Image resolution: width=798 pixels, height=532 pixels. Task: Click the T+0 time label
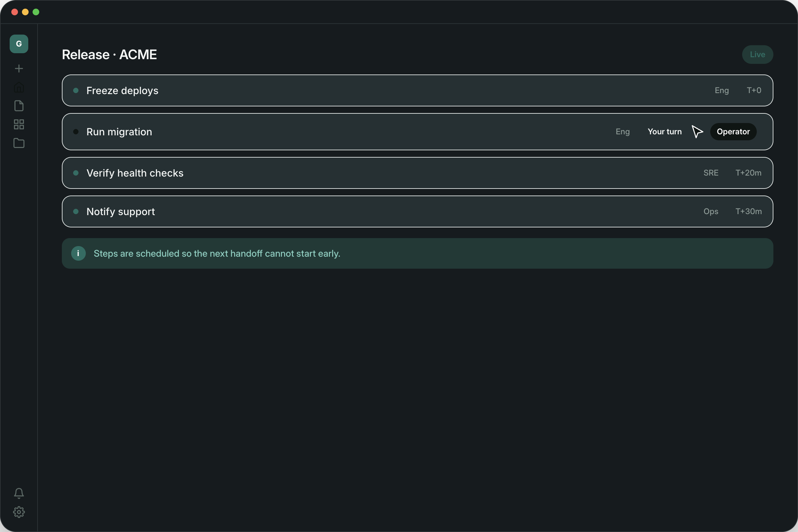click(754, 90)
